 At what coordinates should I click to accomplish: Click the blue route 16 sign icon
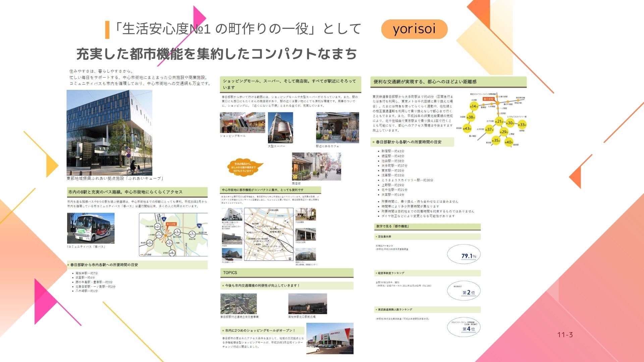[199, 226]
